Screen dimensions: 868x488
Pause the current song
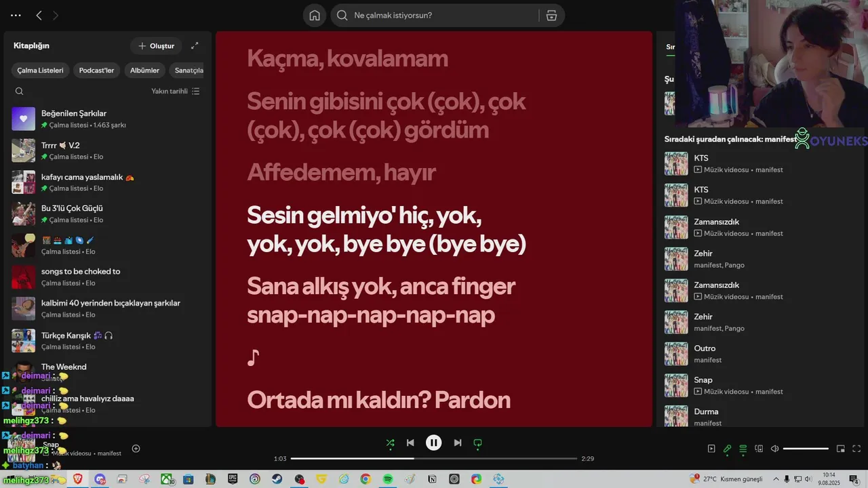point(434,443)
